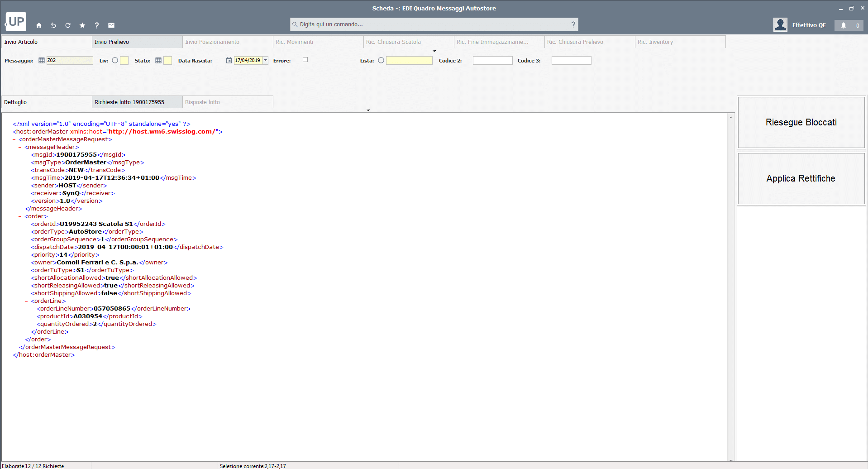Collapse the host:orderMaster XML node
This screenshot has width=868, height=469.
tap(8, 132)
